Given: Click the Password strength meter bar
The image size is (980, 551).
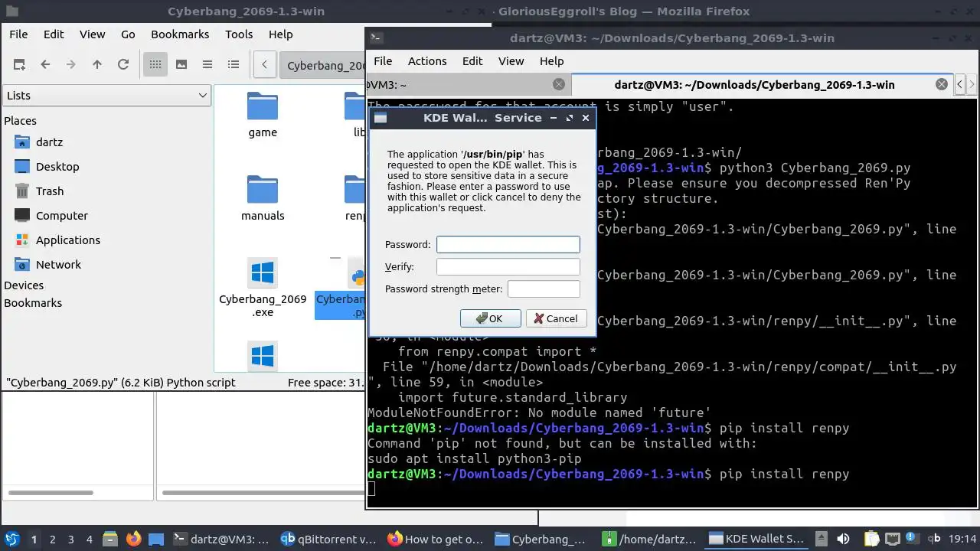Looking at the screenshot, I should click(x=544, y=289).
